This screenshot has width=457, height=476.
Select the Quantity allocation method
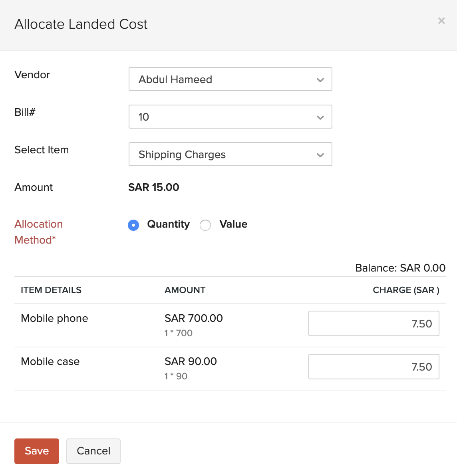(133, 225)
